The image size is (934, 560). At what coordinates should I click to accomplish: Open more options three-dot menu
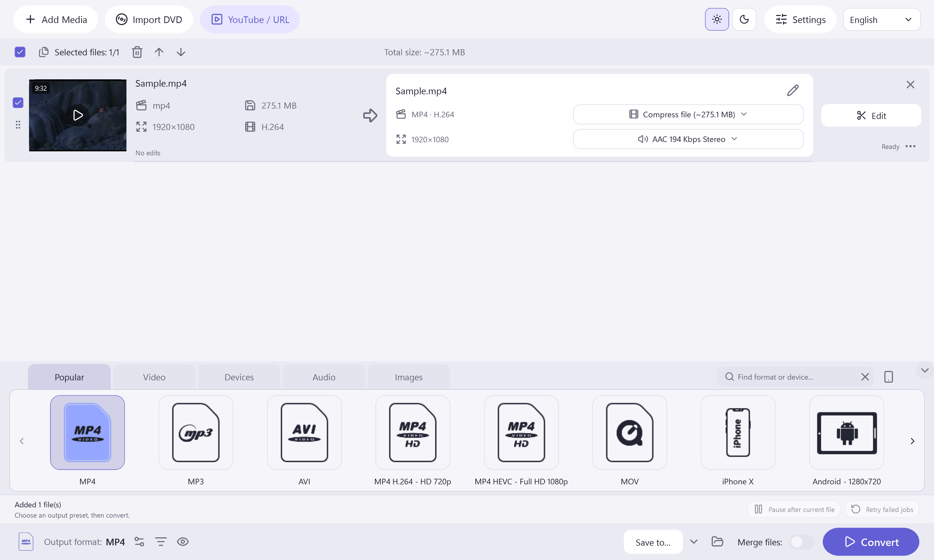coord(910,146)
